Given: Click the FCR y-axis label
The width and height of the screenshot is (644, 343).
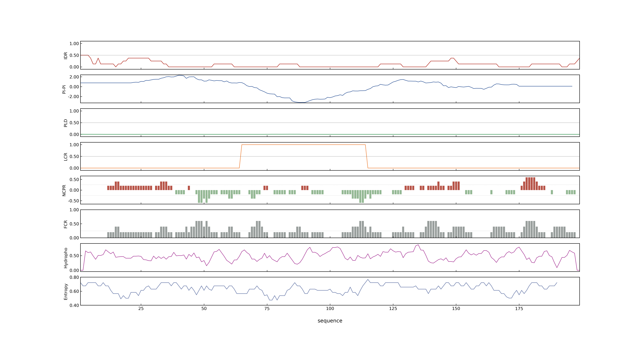Looking at the screenshot, I should (x=66, y=224).
